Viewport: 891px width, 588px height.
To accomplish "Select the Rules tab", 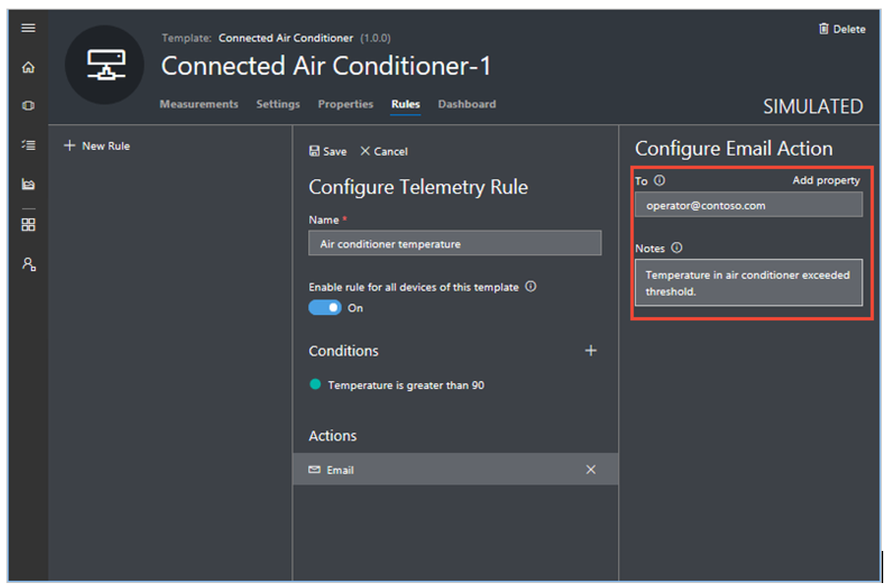I will 406,104.
